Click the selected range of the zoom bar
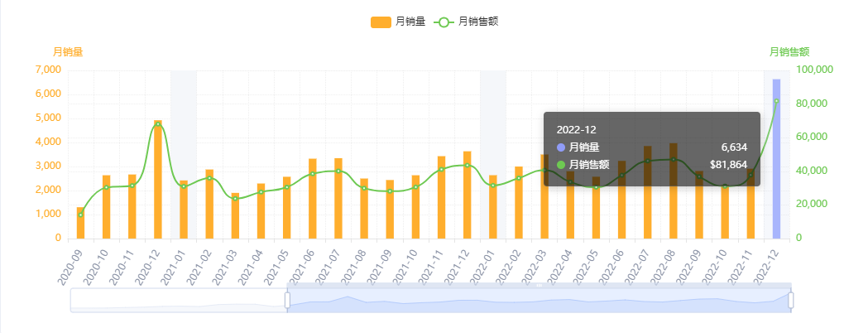This screenshot has height=333, width=868. (539, 301)
